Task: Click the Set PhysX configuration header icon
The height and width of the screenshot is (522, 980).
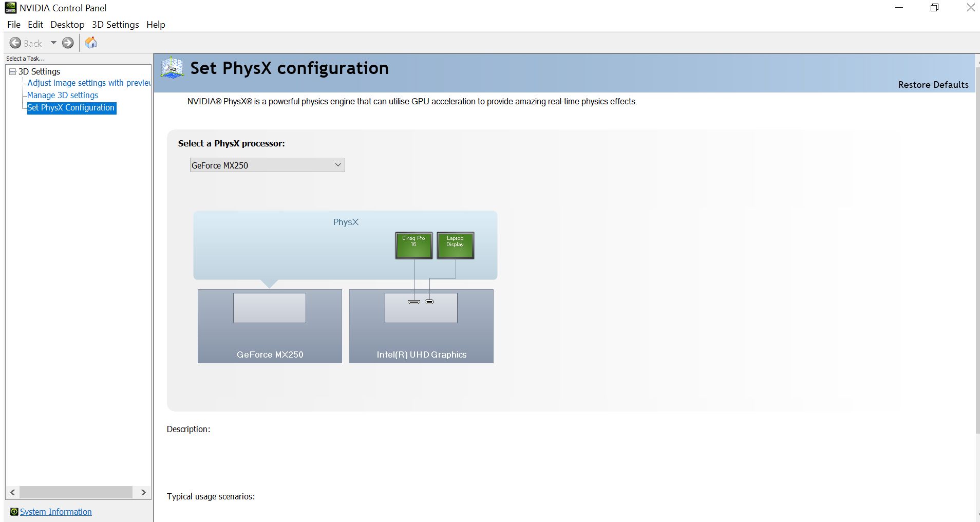Action: 172,68
